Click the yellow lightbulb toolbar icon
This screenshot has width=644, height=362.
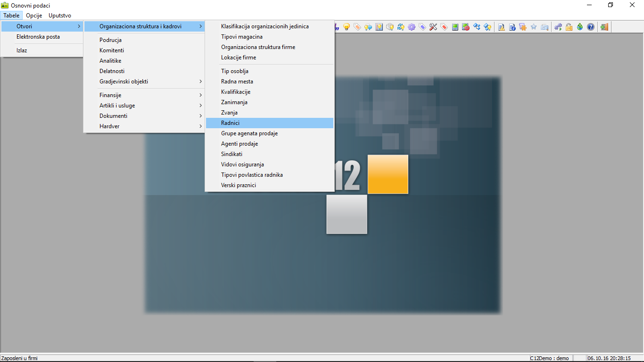coord(347,27)
